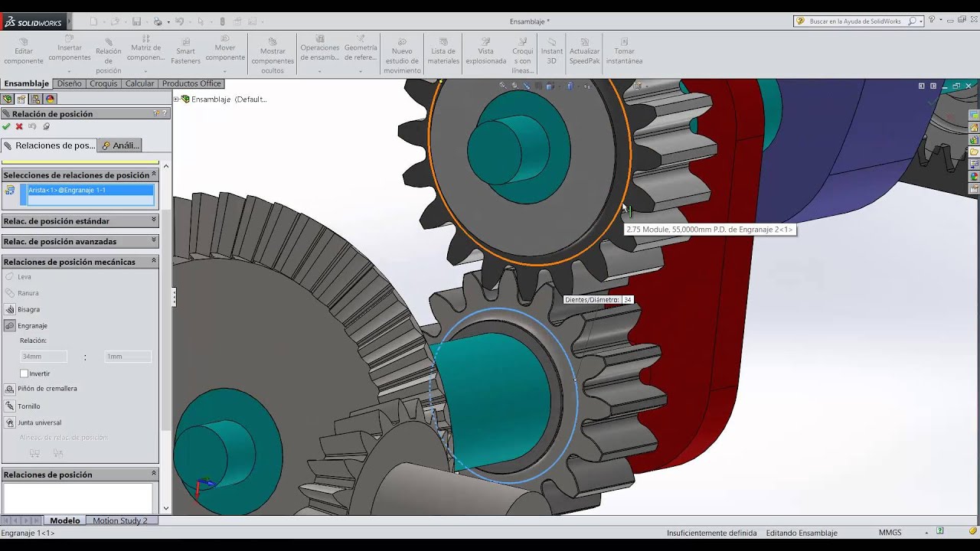Enable the Invertir checkbox
The image size is (980, 551).
pos(24,373)
